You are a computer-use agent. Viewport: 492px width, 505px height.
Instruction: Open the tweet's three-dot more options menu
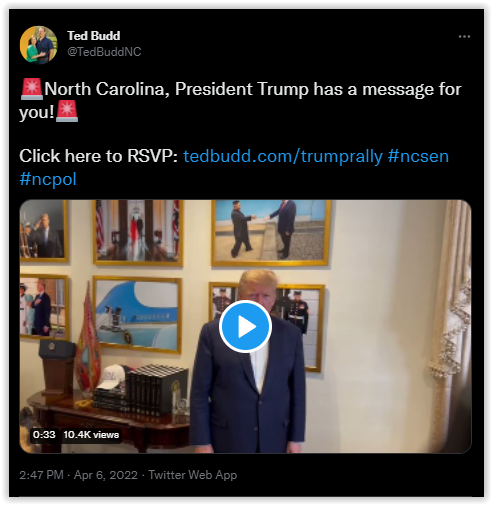pos(464,36)
